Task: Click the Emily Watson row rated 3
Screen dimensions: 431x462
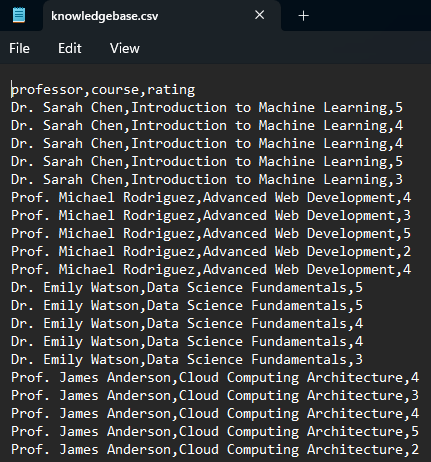Action: pos(187,360)
